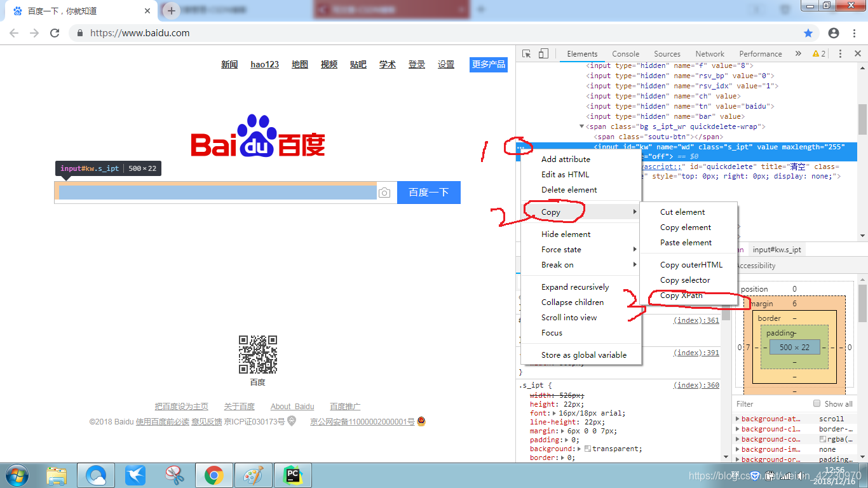Screen dimensions: 868x488
Task: Open File Explorer from the taskbar
Action: [x=57, y=475]
